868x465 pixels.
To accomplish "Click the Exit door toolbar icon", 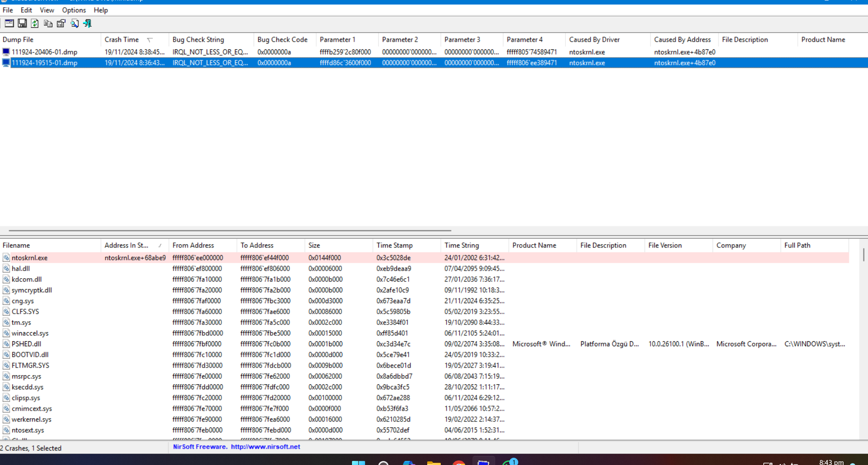I will [x=87, y=24].
